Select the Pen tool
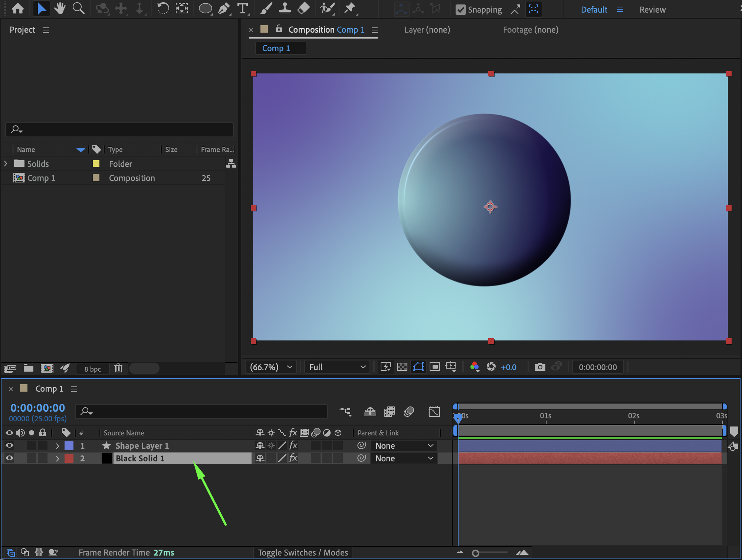This screenshot has height=560, width=742. point(224,9)
